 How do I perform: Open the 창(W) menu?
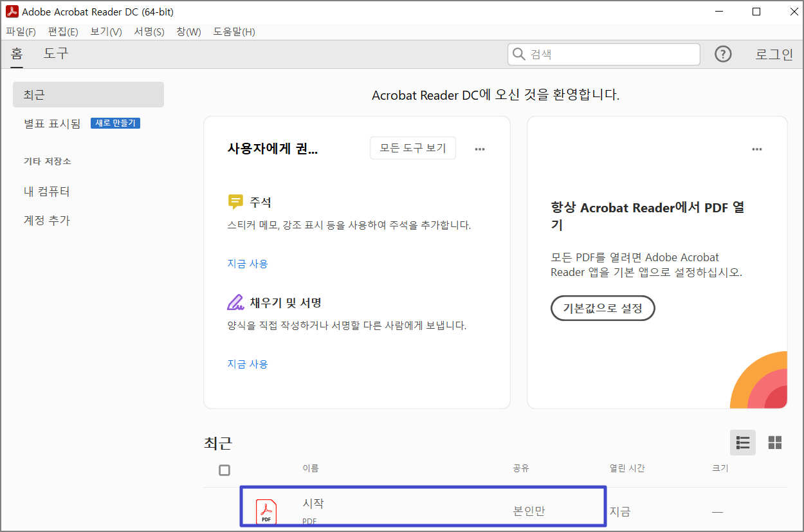[188, 32]
